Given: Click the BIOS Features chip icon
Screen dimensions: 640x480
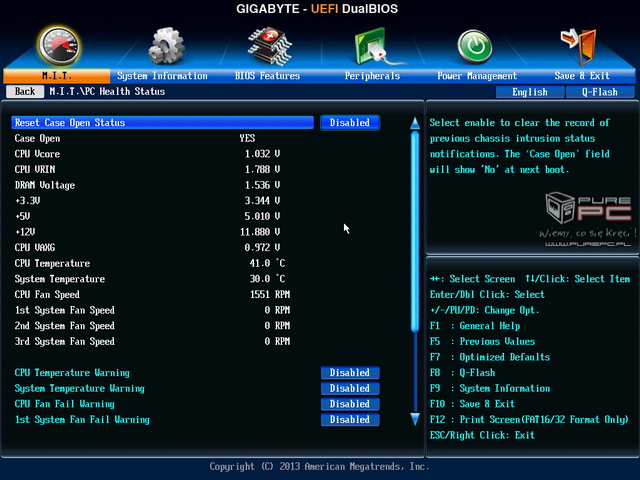Looking at the screenshot, I should point(269,46).
